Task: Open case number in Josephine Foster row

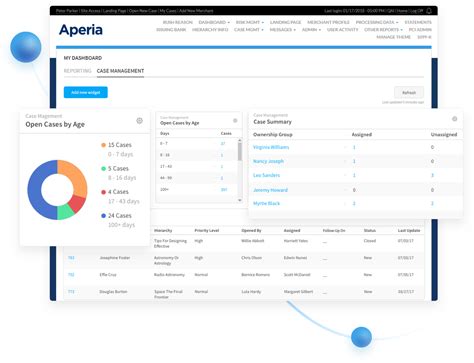Action: click(x=71, y=258)
